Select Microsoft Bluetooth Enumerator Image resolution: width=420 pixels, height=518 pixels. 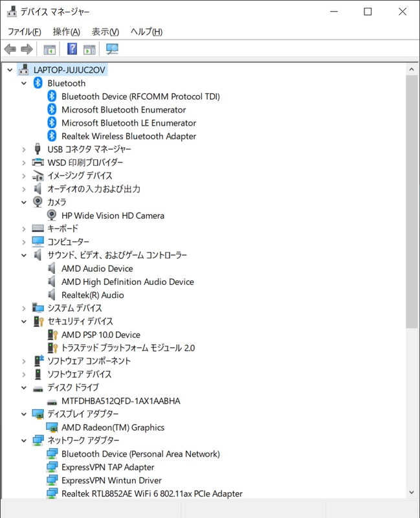[x=124, y=109]
